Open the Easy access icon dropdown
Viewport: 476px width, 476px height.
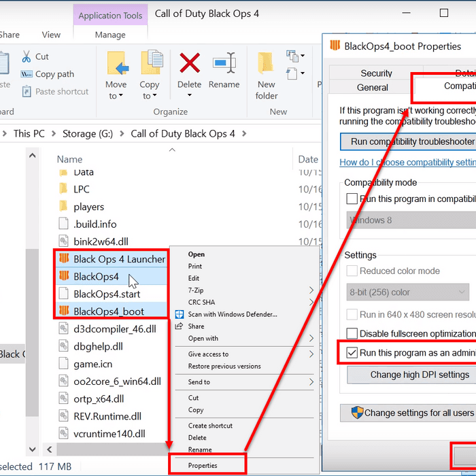[x=295, y=73]
